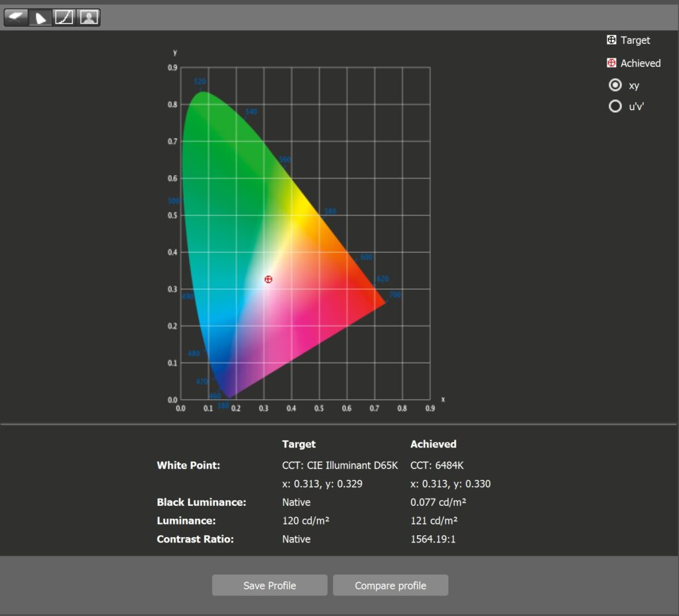This screenshot has width=679, height=616.
Task: Click the 1564.19:1 contrast ratio value
Action: point(433,539)
